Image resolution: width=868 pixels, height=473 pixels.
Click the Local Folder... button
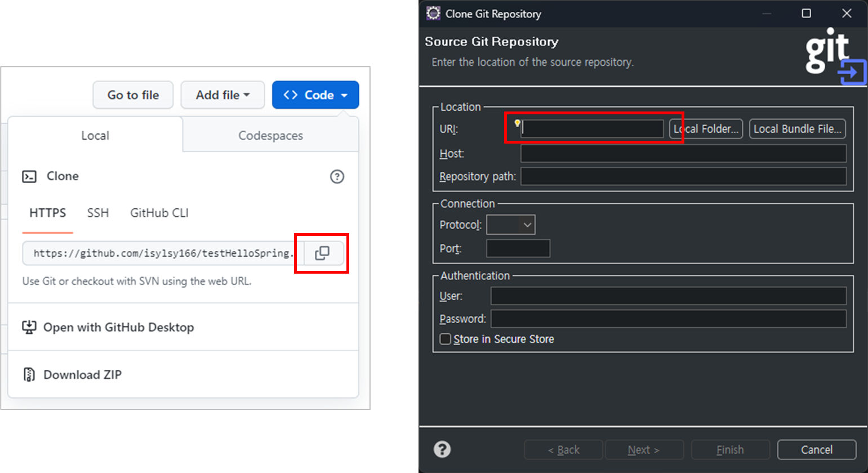(706, 129)
